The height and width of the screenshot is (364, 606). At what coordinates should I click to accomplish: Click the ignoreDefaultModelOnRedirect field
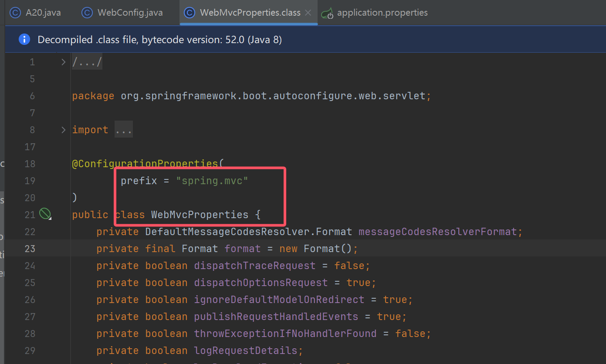(x=279, y=300)
